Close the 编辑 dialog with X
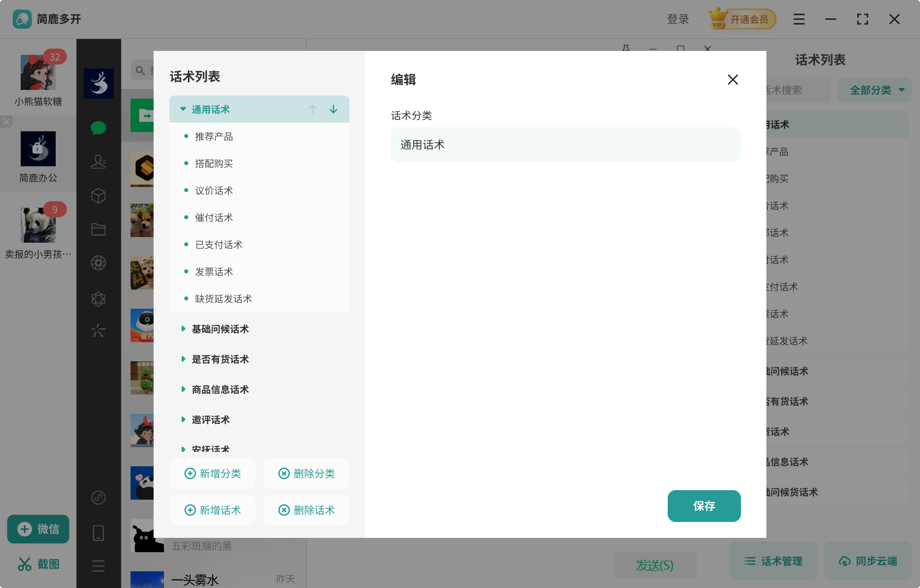 (733, 80)
